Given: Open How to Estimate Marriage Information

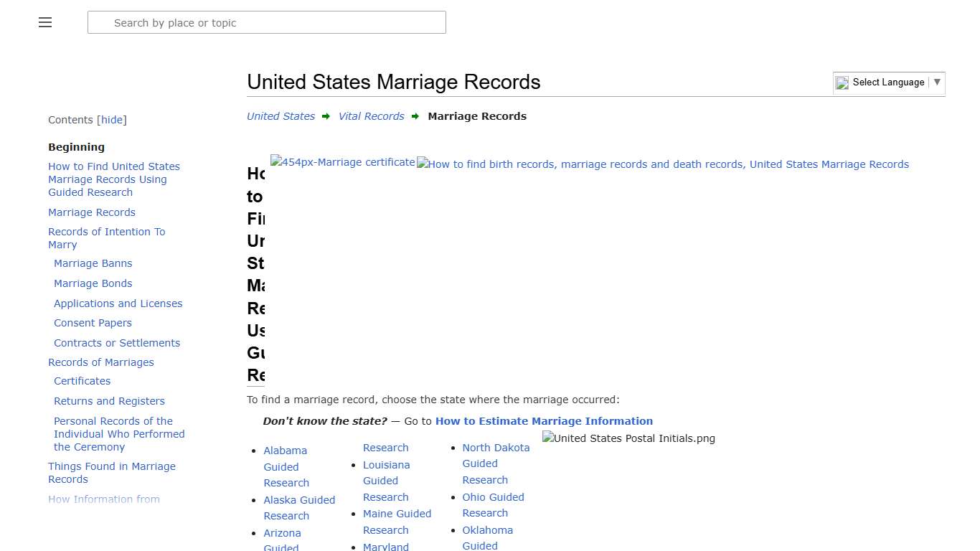Looking at the screenshot, I should point(543,421).
